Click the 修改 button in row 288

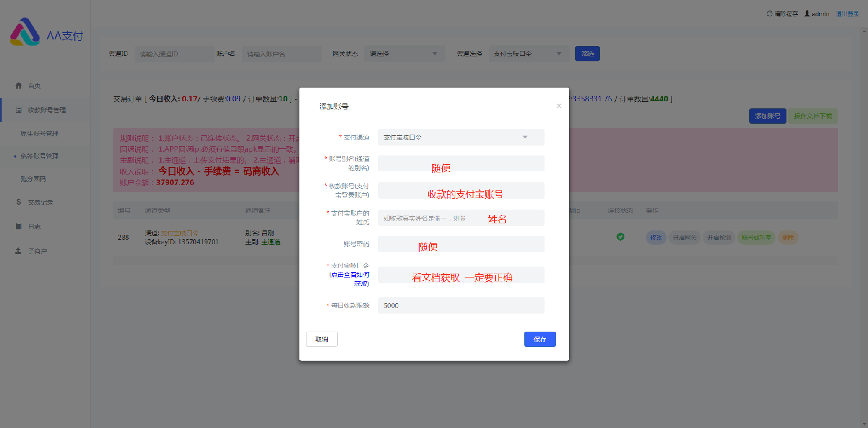point(656,238)
